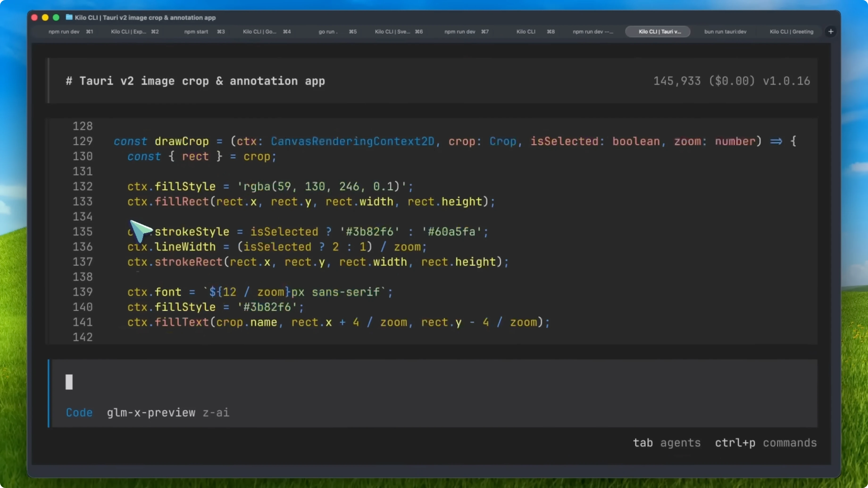Open commands via the "ctrl+p commands" hint

pos(766,443)
